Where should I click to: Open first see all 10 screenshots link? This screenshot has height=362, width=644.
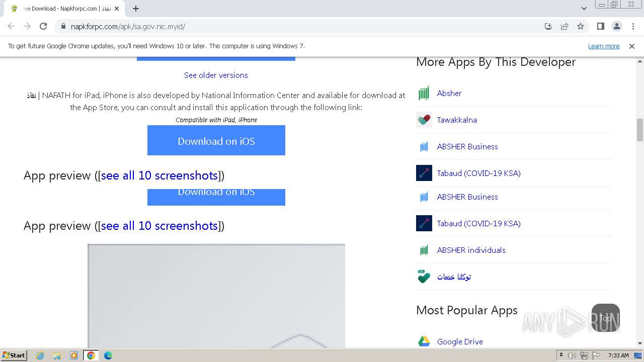(159, 175)
